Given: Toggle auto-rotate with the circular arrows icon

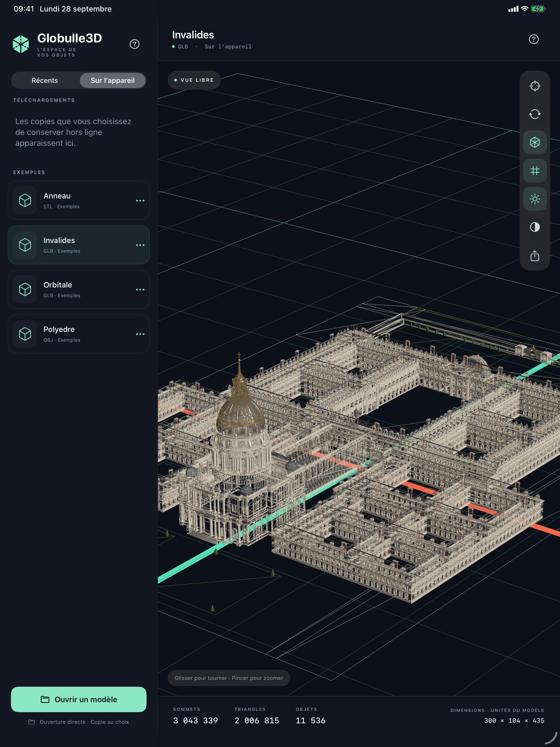Looking at the screenshot, I should click(535, 114).
